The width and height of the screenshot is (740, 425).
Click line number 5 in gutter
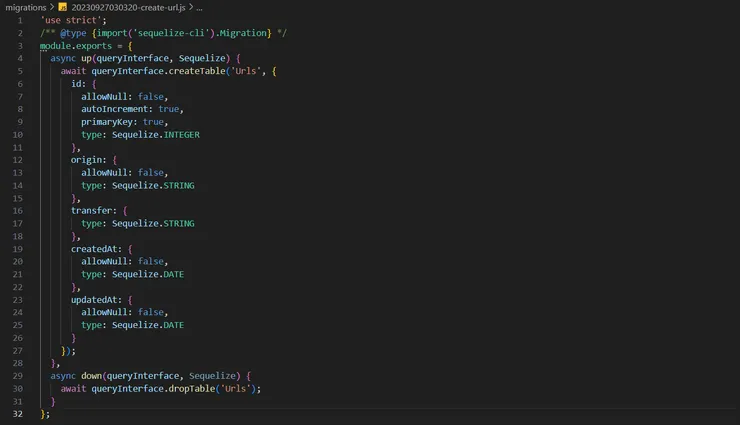[20, 71]
